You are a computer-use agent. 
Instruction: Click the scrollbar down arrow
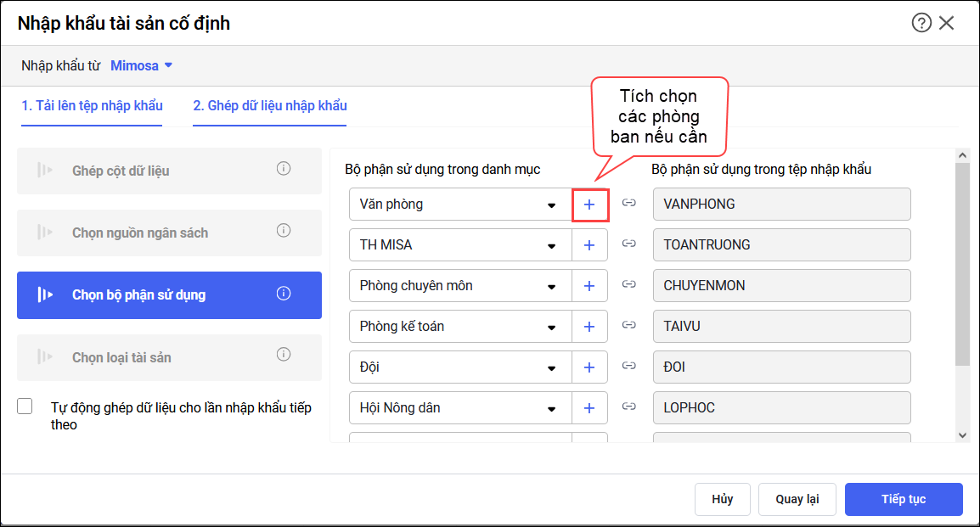pos(962,434)
